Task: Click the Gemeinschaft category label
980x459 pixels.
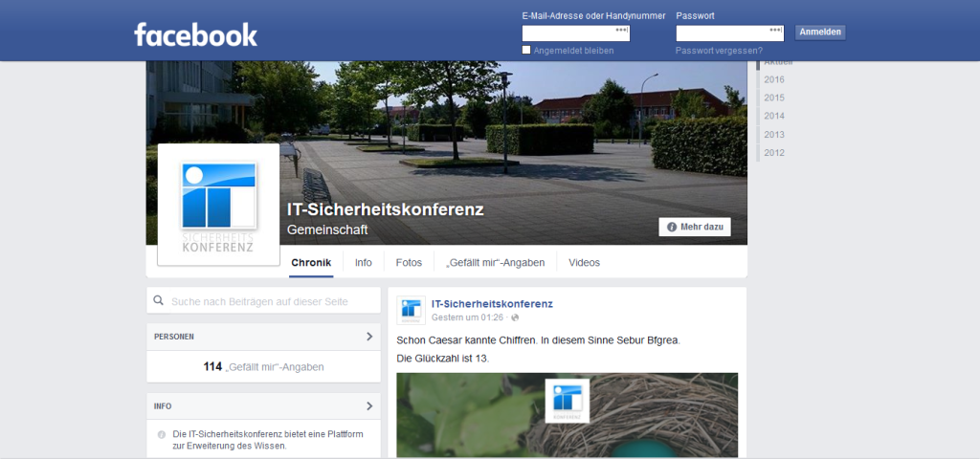Action: pyautogui.click(x=327, y=229)
